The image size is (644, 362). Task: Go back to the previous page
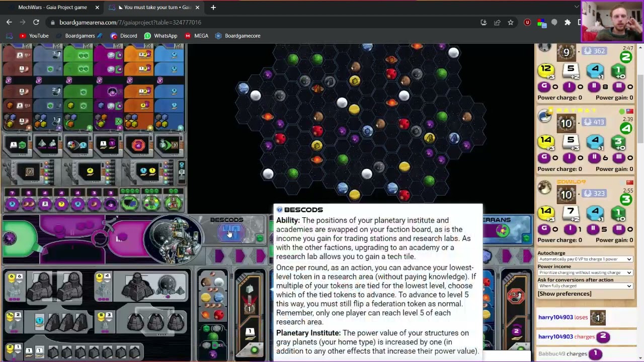pyautogui.click(x=9, y=22)
